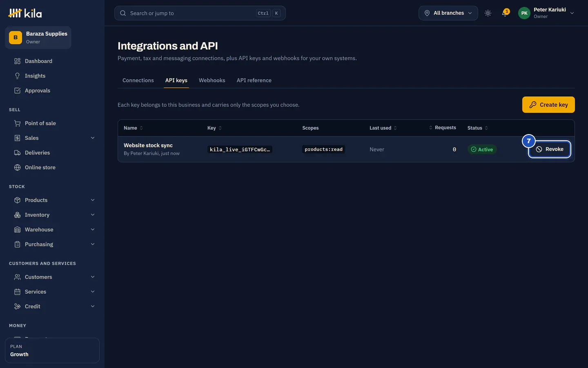The image size is (588, 368).
Task: Focus the Search or jump to field
Action: coord(200,13)
